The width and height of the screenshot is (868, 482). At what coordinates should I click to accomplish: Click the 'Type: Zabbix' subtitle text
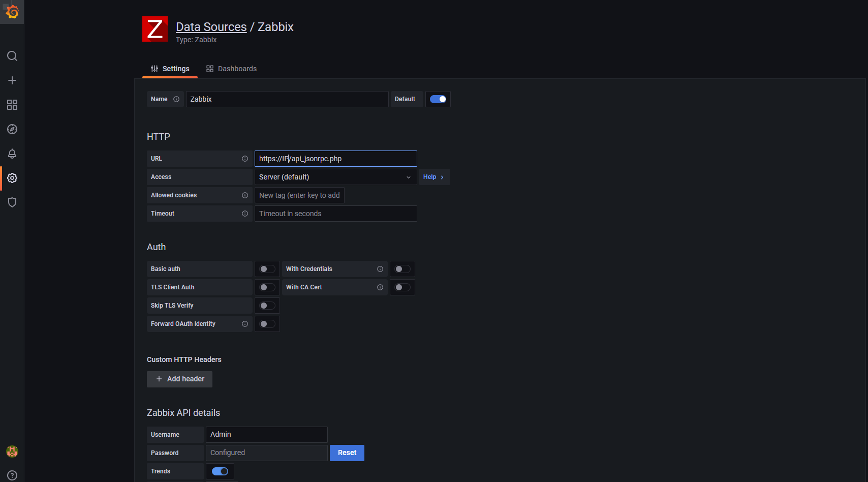[196, 40]
